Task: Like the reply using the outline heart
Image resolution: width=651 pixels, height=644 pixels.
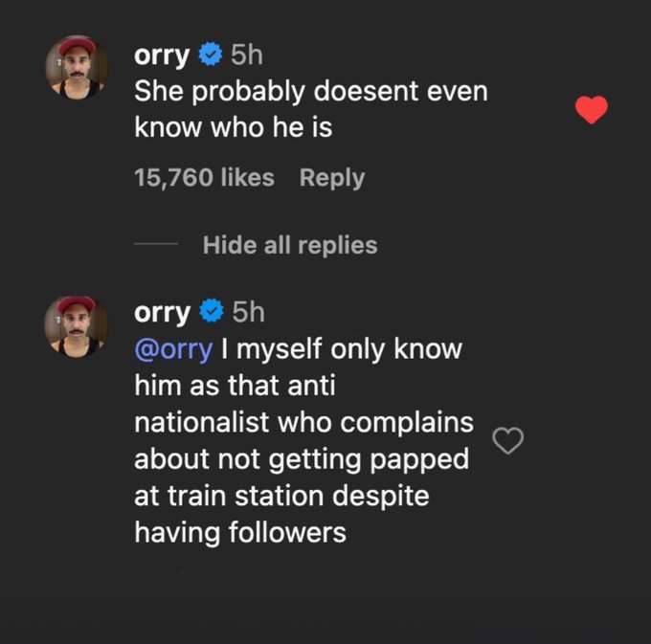Action: click(x=508, y=440)
